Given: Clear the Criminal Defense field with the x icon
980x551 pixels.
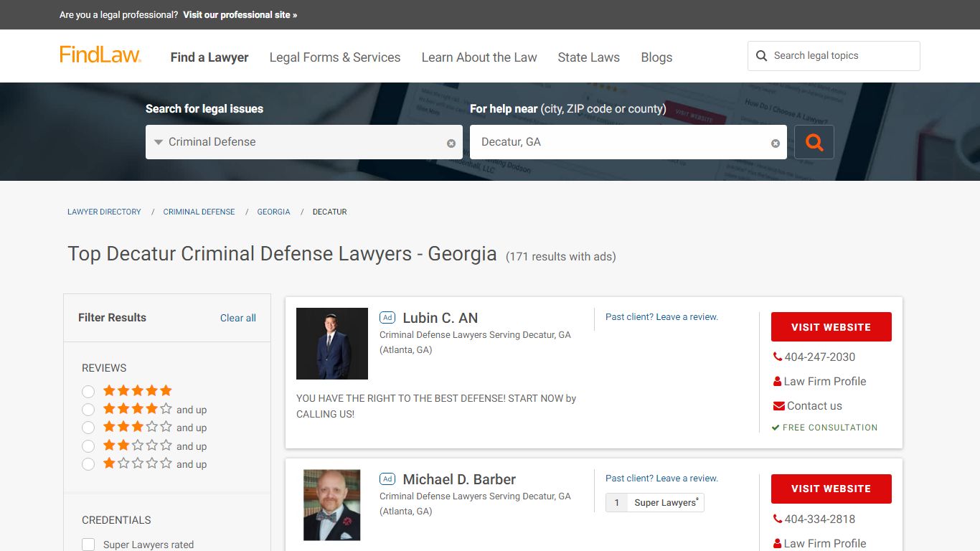Looking at the screenshot, I should coord(451,143).
